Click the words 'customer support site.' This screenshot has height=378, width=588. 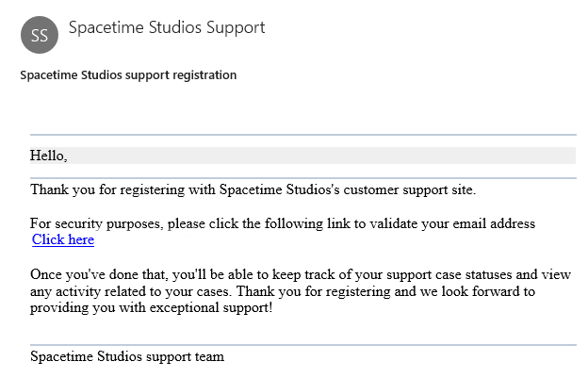[410, 189]
